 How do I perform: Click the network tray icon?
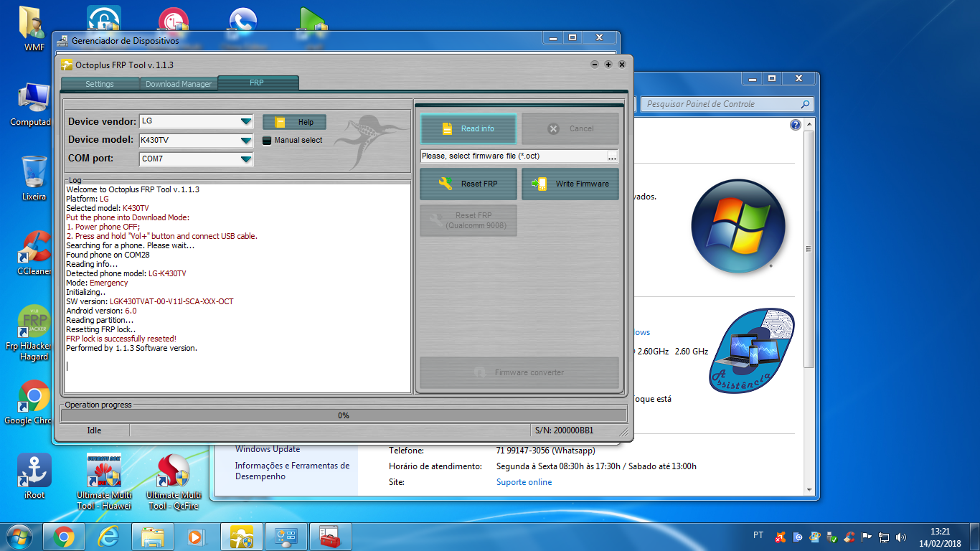point(884,537)
